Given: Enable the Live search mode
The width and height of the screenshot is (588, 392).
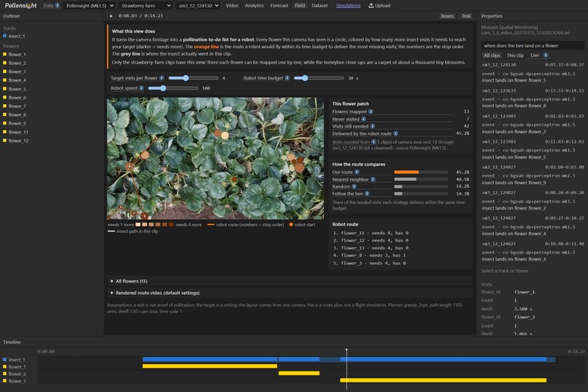Looking at the screenshot, I should [534, 55].
